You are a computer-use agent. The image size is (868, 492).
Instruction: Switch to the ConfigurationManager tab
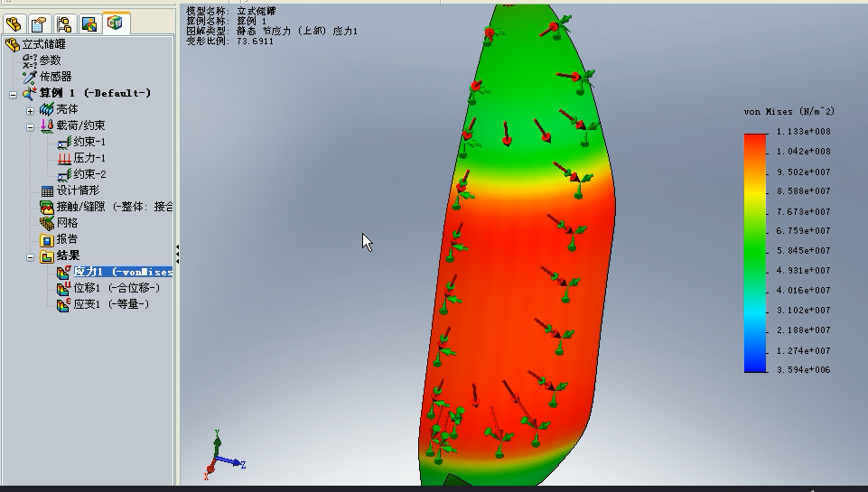(64, 23)
